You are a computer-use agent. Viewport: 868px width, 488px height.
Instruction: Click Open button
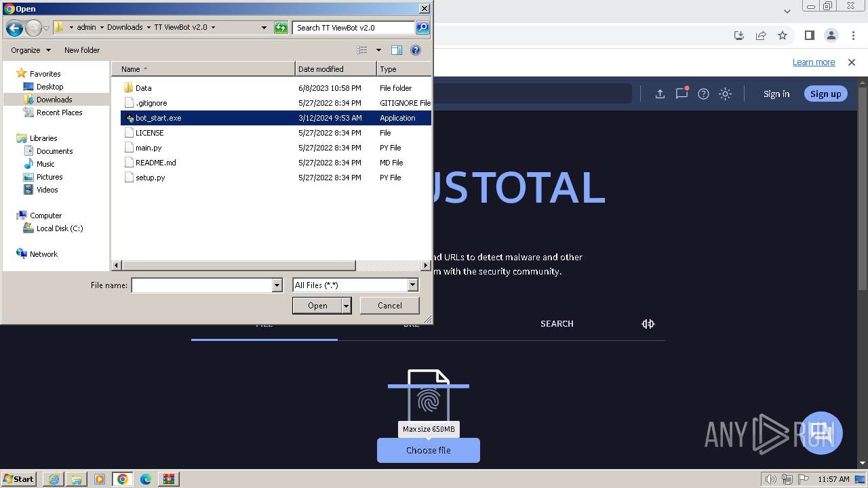(317, 306)
